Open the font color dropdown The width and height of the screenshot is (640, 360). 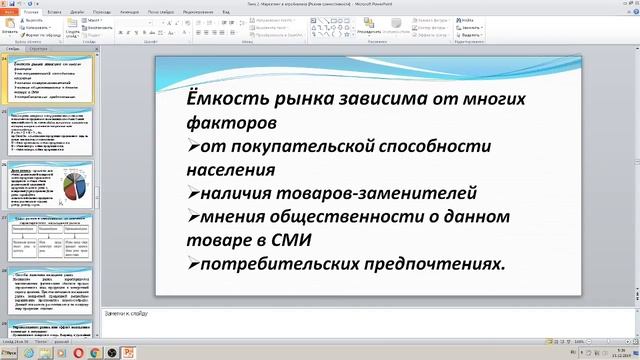[x=185, y=33]
